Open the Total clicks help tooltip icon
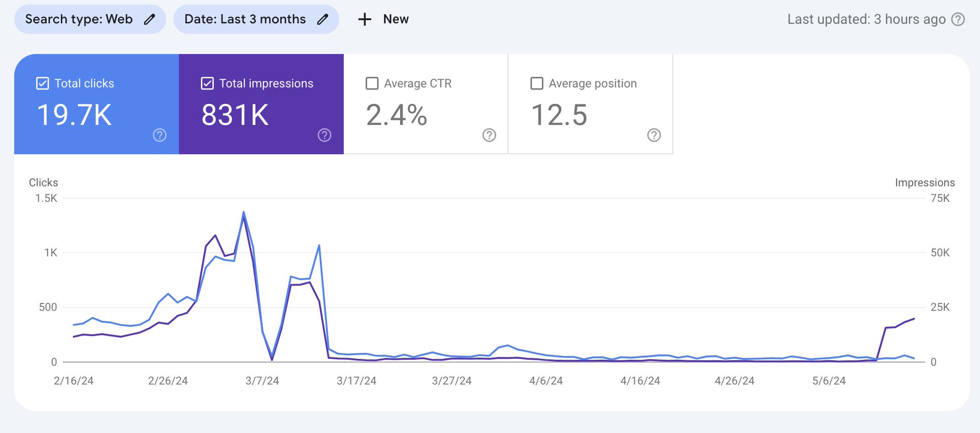This screenshot has width=980, height=433. click(x=159, y=135)
